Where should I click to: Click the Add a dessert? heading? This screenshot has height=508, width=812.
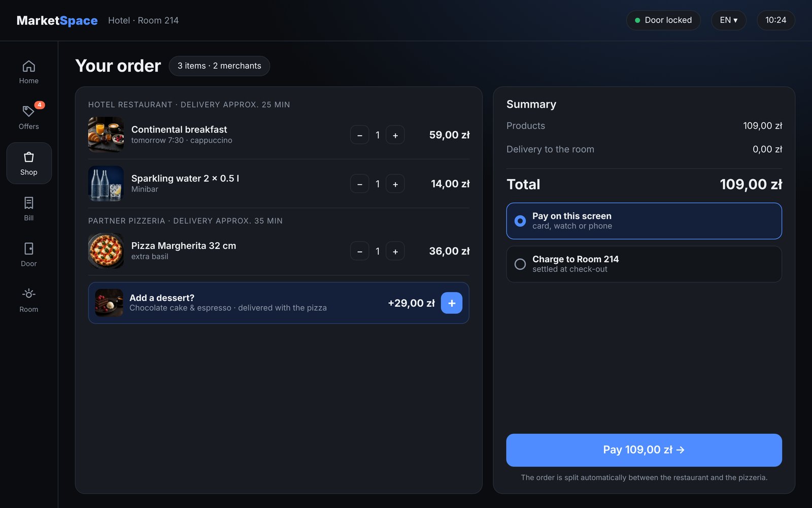tap(162, 298)
